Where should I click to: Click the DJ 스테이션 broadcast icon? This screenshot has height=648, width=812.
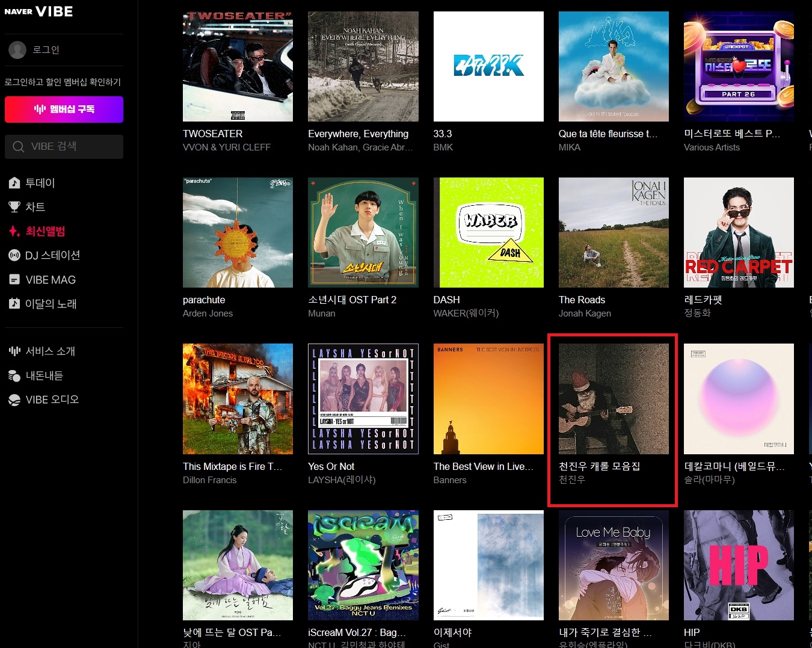click(14, 255)
